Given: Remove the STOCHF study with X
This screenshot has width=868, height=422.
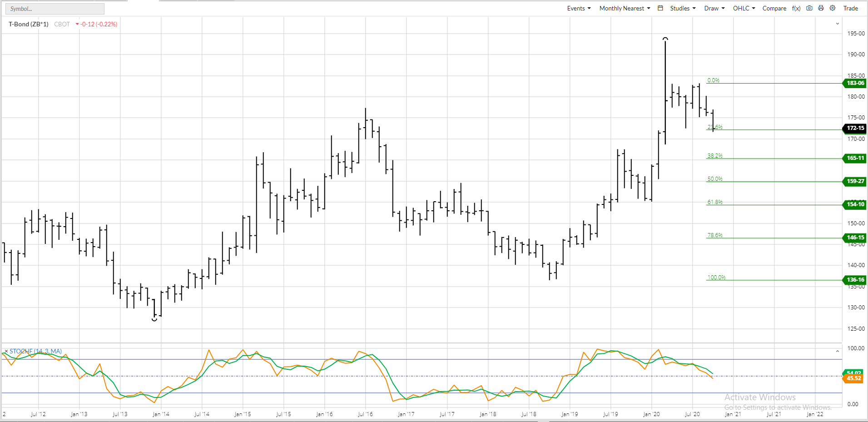Looking at the screenshot, I should (x=6, y=352).
